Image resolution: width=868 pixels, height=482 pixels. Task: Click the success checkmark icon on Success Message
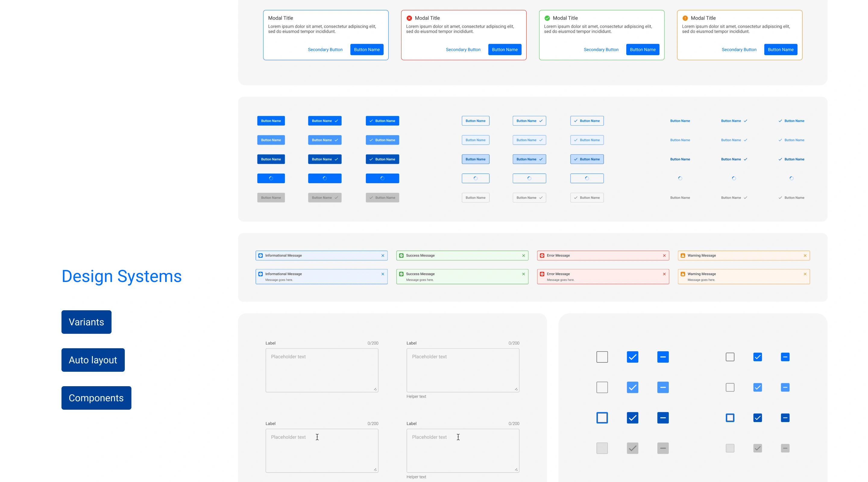[401, 255]
